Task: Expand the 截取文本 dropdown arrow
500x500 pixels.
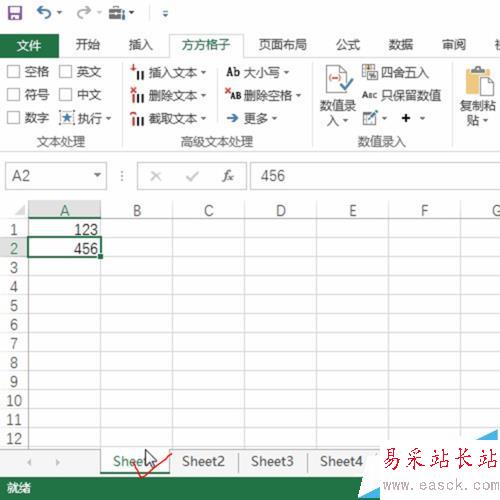Action: (203, 119)
